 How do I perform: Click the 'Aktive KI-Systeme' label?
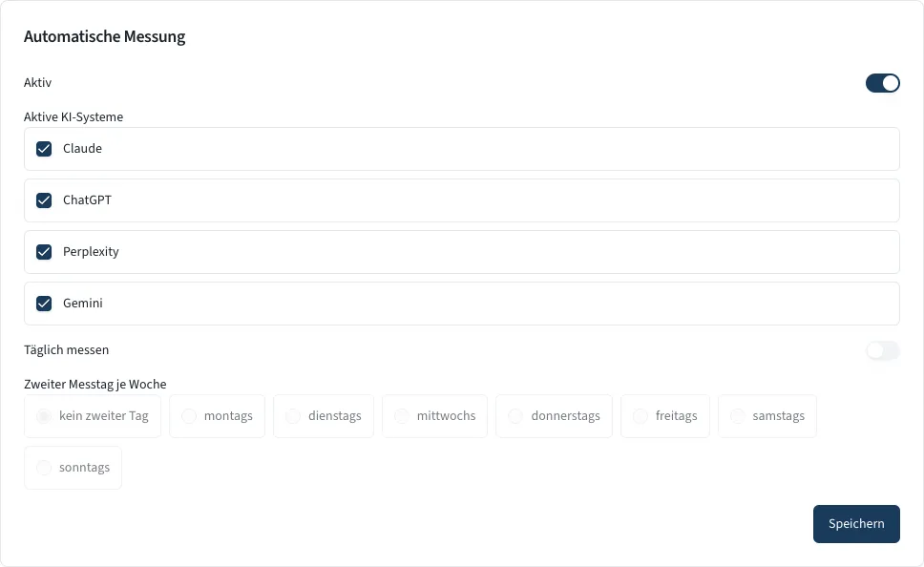coord(73,116)
